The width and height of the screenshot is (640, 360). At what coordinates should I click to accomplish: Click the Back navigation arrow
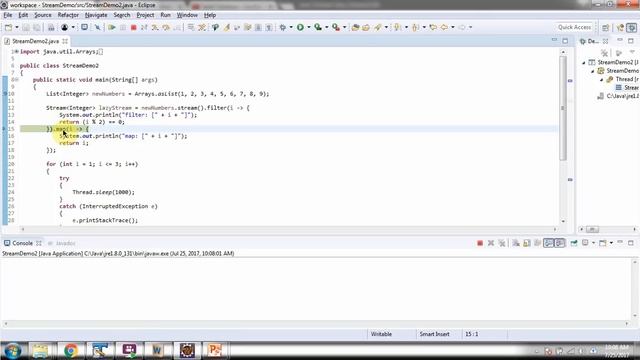(x=444, y=27)
